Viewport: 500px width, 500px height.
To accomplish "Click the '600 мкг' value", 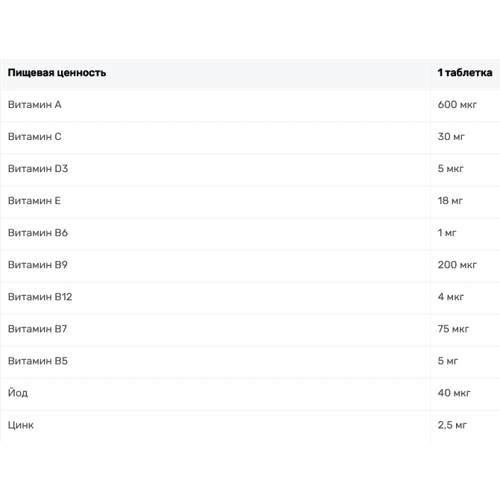I will [457, 105].
